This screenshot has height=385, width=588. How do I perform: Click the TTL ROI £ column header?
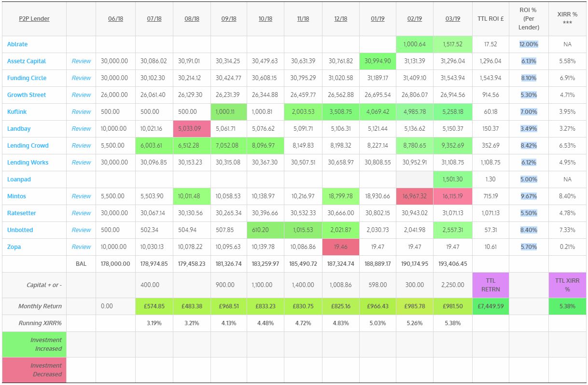pyautogui.click(x=490, y=19)
